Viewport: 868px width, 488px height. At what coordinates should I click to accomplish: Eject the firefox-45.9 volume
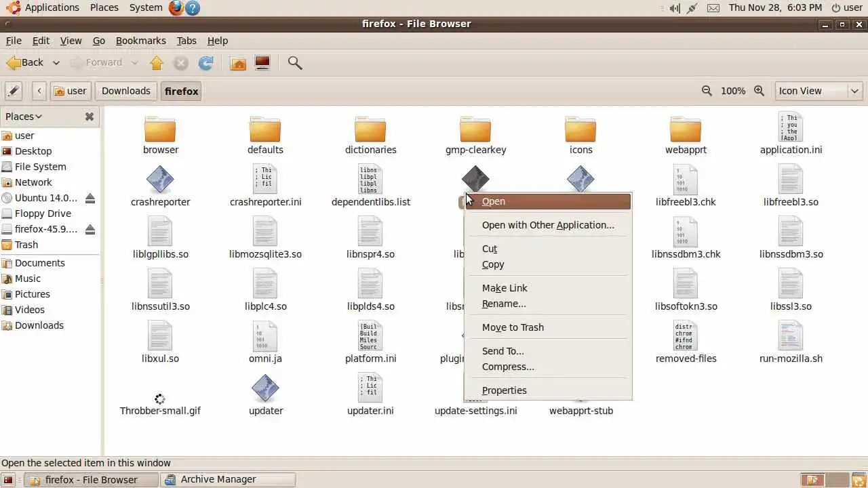pyautogui.click(x=90, y=230)
